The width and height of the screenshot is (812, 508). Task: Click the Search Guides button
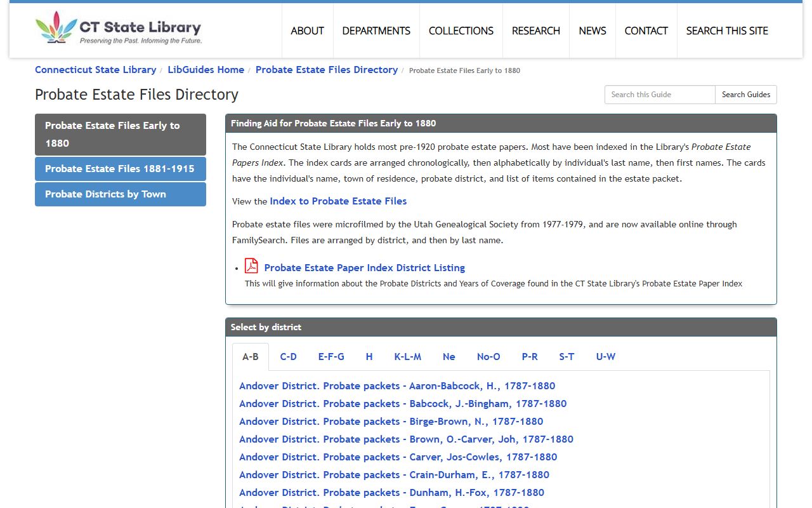(x=746, y=95)
